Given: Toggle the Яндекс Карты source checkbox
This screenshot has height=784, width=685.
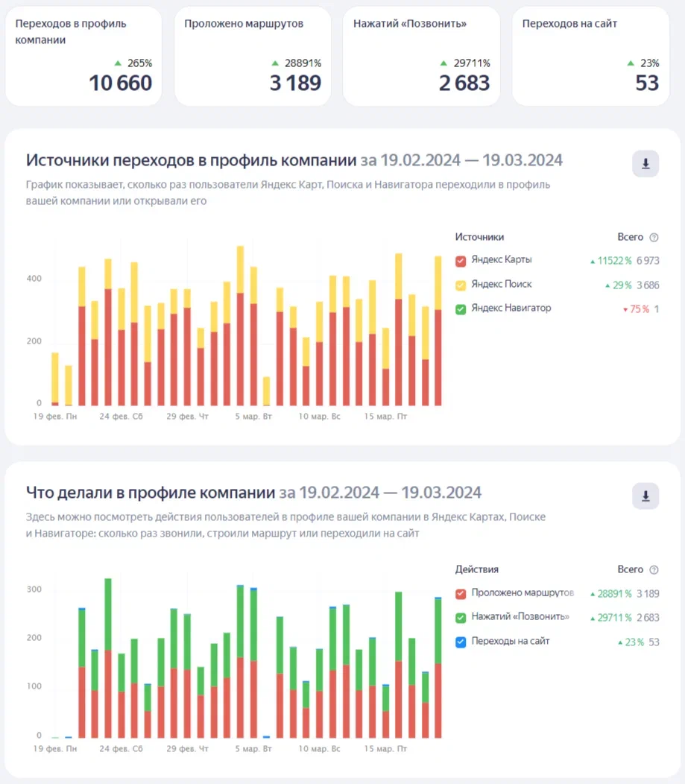Looking at the screenshot, I should [x=461, y=261].
